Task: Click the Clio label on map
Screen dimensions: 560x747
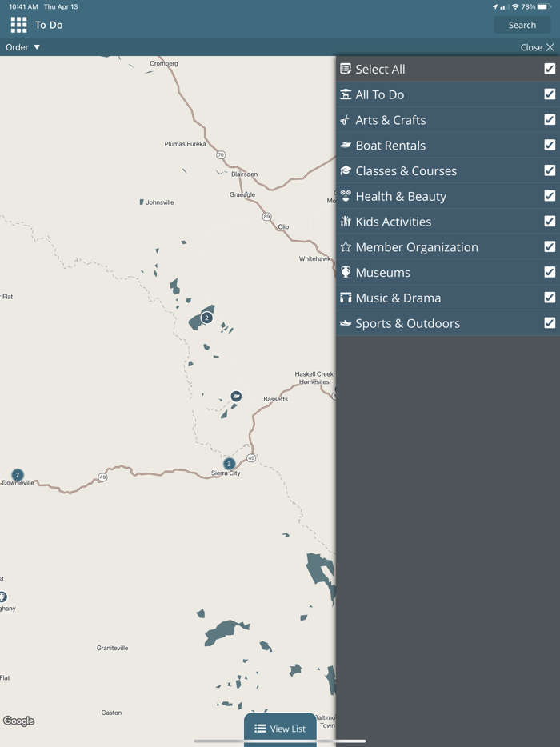Action: point(283,227)
